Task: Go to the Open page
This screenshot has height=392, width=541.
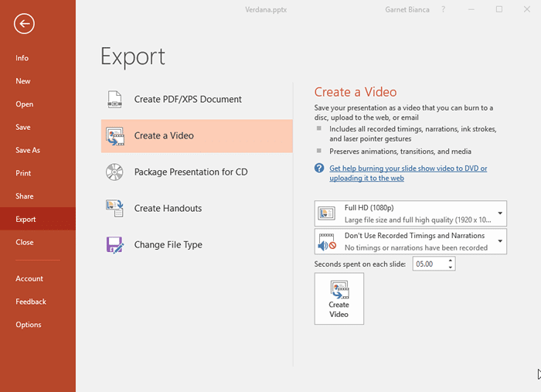Action: tap(24, 104)
